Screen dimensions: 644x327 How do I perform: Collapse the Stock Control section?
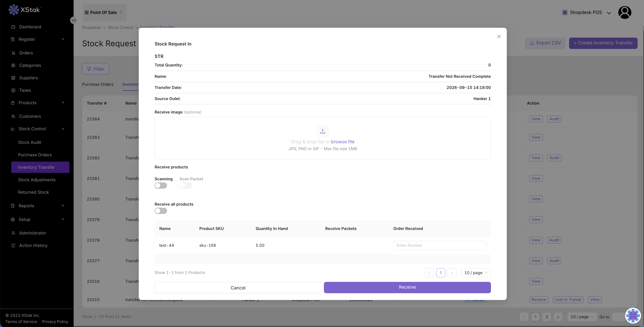point(38,129)
